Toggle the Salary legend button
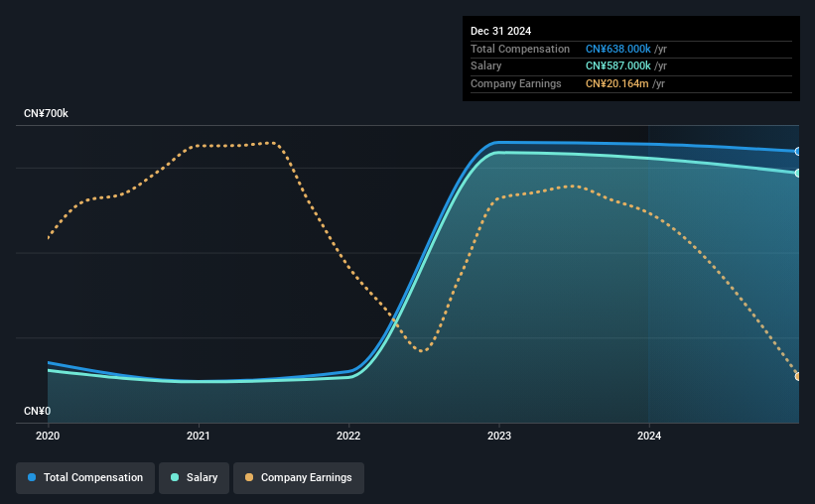Screen dimensions: 815x504 click(x=194, y=478)
